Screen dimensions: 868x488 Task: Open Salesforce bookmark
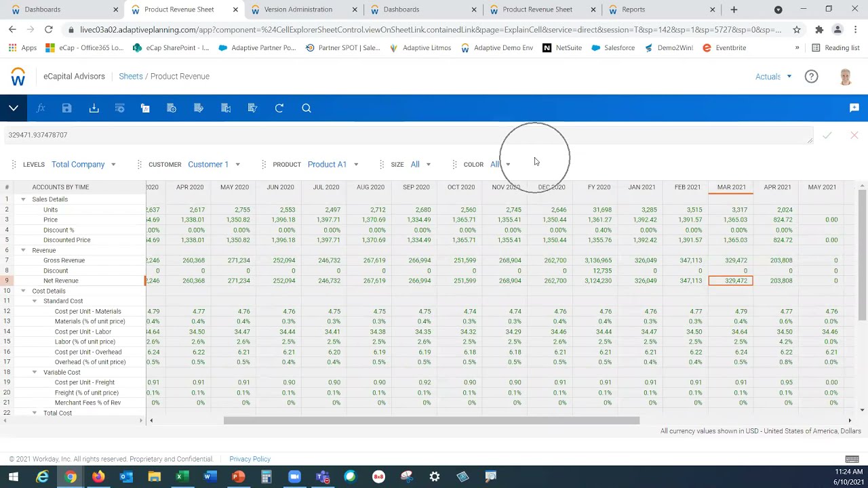[613, 48]
